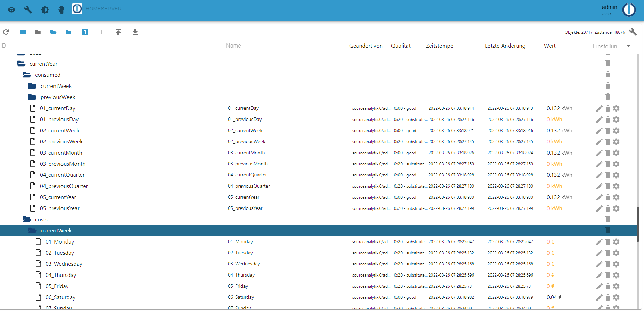Download objects as JSON file
This screenshot has width=644, height=312.
point(135,32)
